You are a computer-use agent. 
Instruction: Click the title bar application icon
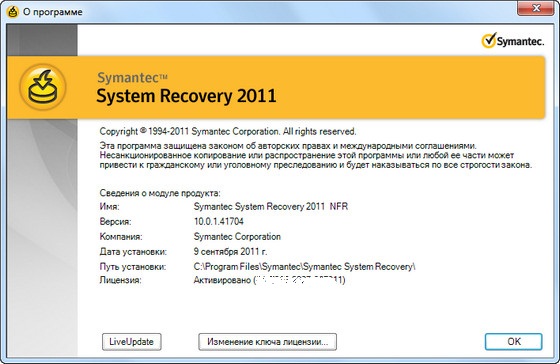pyautogui.click(x=13, y=12)
